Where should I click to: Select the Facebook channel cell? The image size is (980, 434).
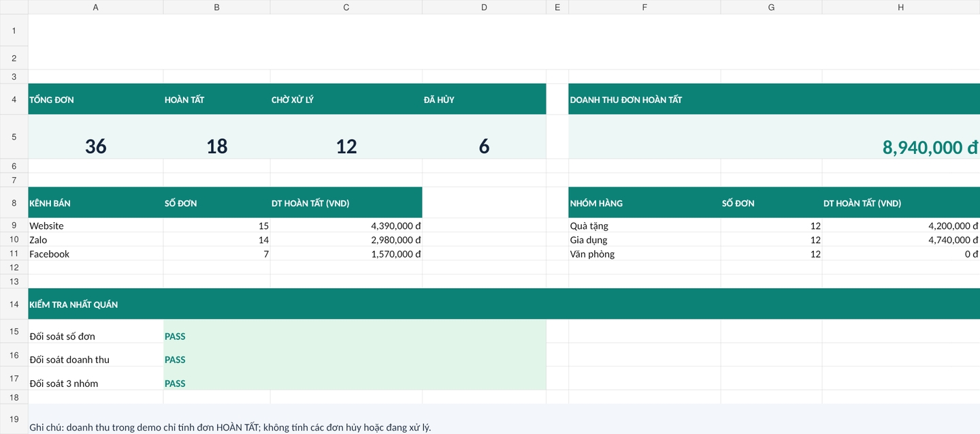tap(95, 253)
